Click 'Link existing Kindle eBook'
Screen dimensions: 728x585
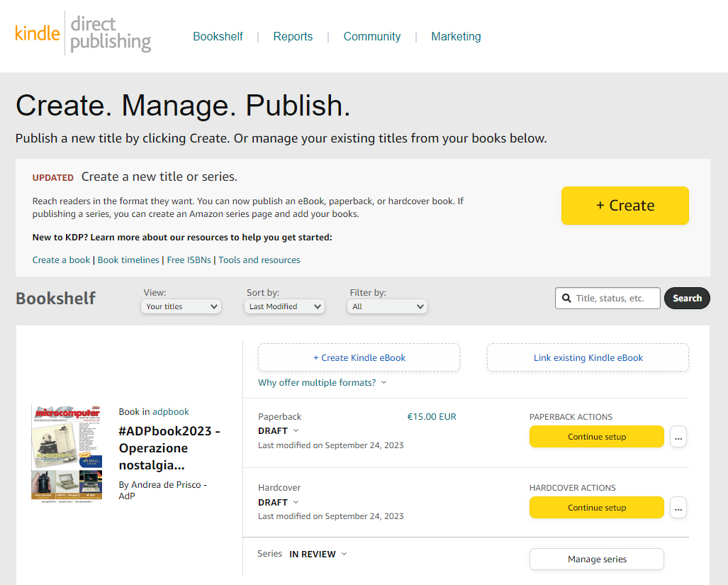(588, 357)
